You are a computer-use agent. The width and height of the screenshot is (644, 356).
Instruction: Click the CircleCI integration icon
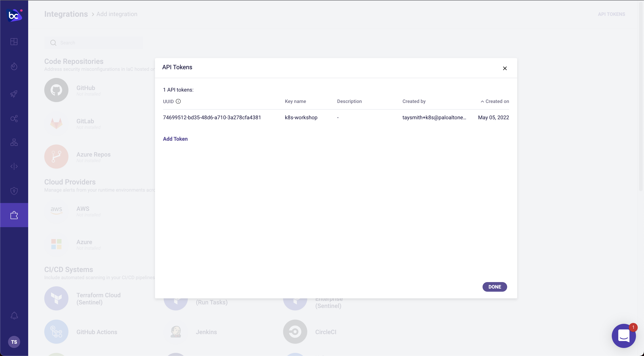click(295, 332)
